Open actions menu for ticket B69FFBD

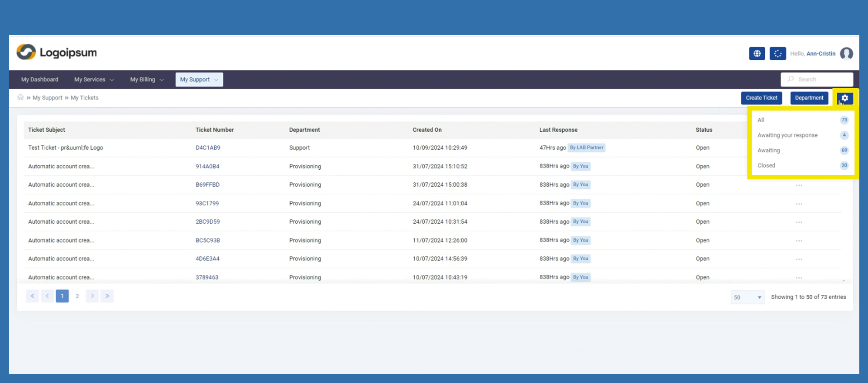tap(799, 185)
